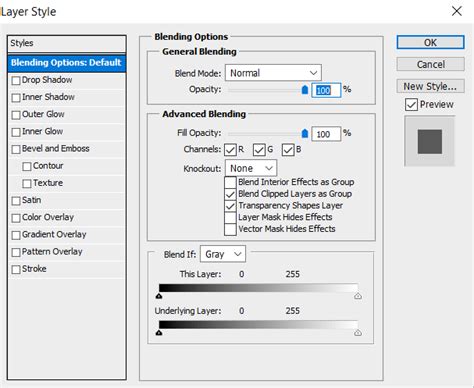Viewport: 474px width, 388px height.
Task: Open the Blend If channel dropdown
Action: click(223, 254)
